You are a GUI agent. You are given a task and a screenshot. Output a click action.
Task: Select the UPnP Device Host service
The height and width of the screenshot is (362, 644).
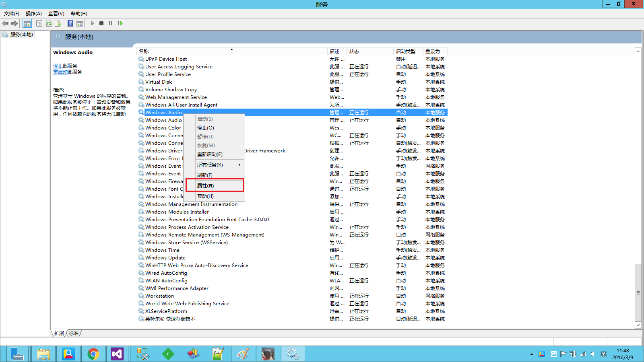pos(292,59)
